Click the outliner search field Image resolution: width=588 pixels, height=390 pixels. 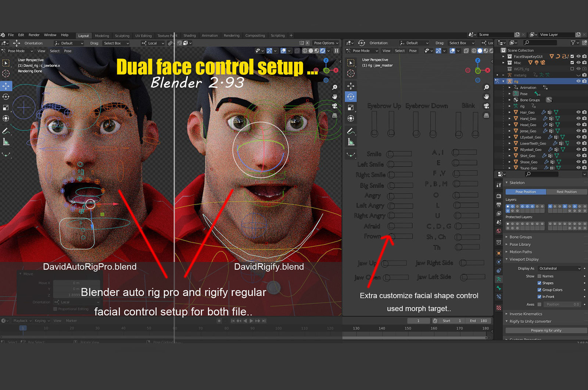pos(540,43)
